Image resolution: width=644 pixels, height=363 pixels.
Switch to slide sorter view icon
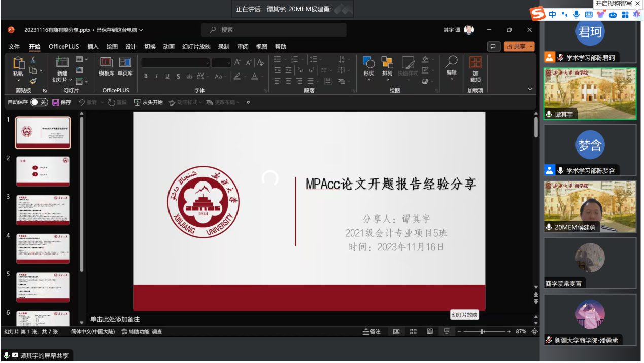tap(413, 331)
